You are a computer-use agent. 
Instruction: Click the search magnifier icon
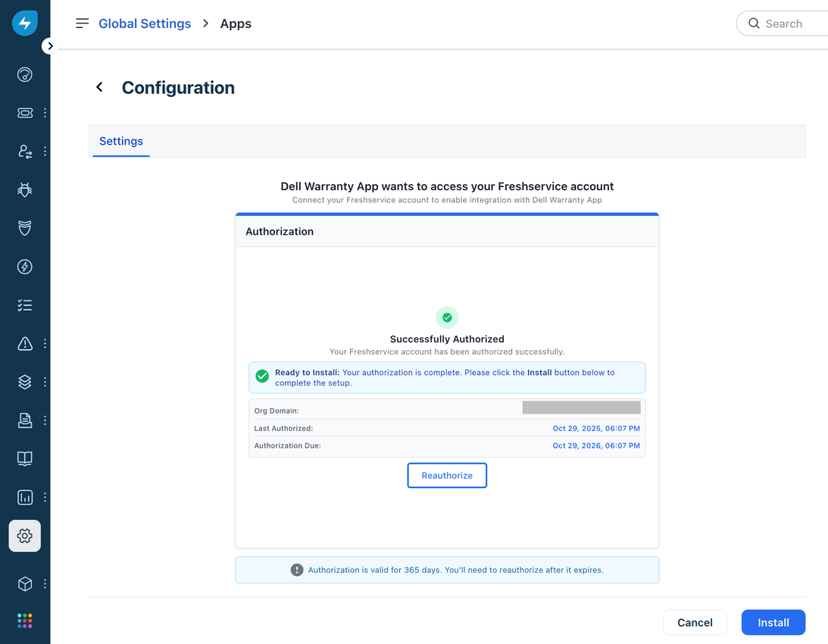tap(754, 23)
